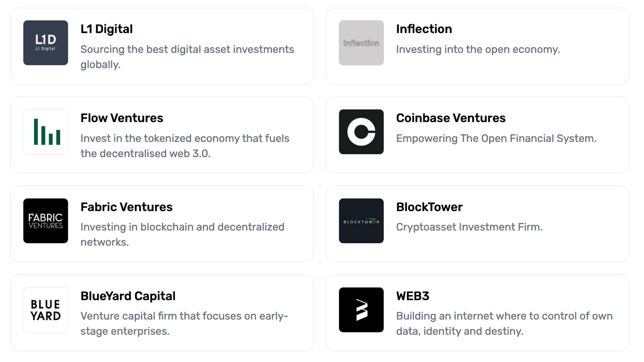The image size is (644, 362).
Task: Click the Flow Ventures green bars logo
Action: [45, 132]
